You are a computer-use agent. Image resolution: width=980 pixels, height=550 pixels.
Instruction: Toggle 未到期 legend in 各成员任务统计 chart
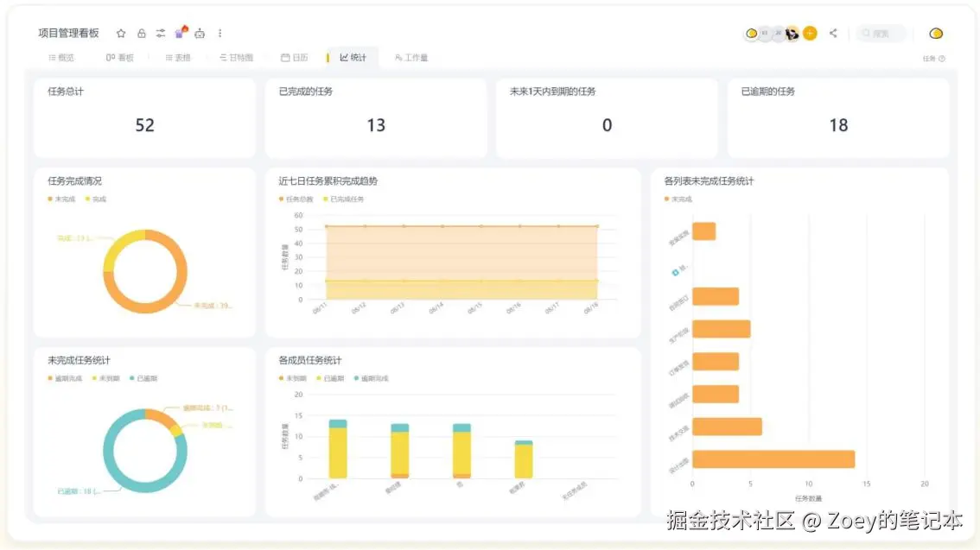[293, 378]
